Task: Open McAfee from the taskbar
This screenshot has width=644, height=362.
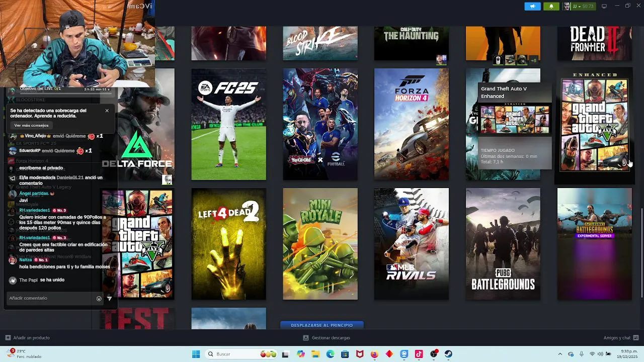Action: 360,354
